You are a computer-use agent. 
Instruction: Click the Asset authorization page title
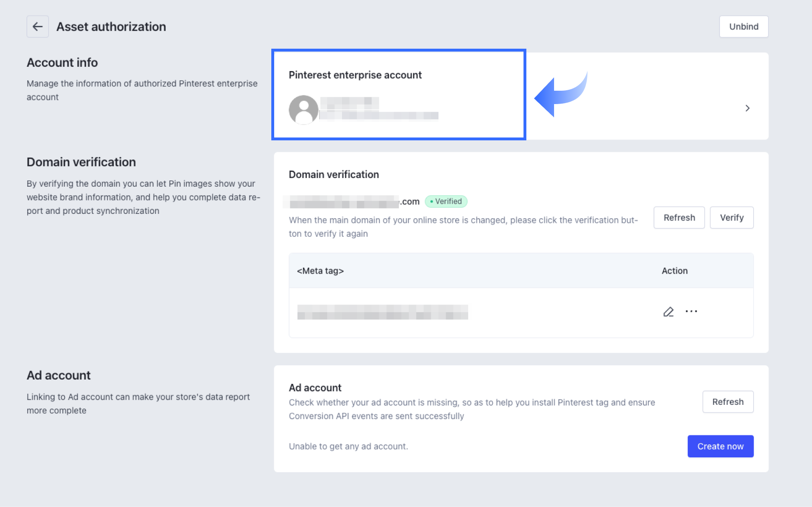(111, 27)
